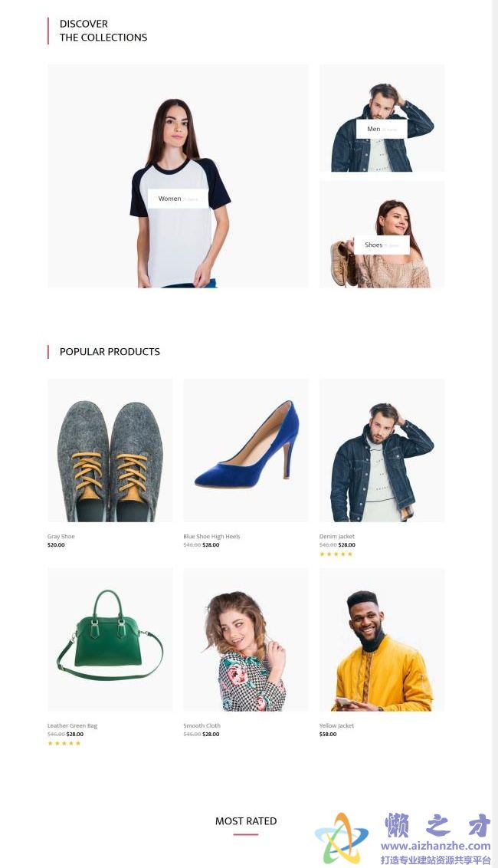Image resolution: width=498 pixels, height=868 pixels.
Task: Click the Shoes collection banner photo
Action: [x=382, y=235]
